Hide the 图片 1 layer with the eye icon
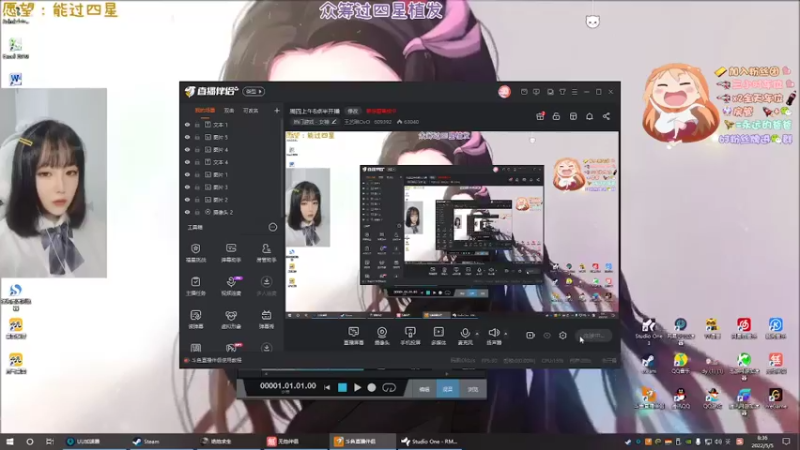This screenshot has height=450, width=800. 187,174
